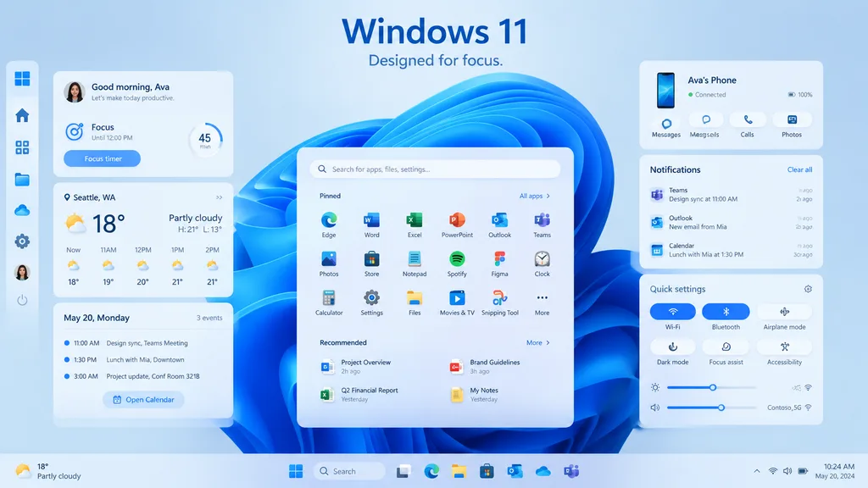Open the Teams notification
Viewport: 868px width, 488px height.
[x=731, y=194]
